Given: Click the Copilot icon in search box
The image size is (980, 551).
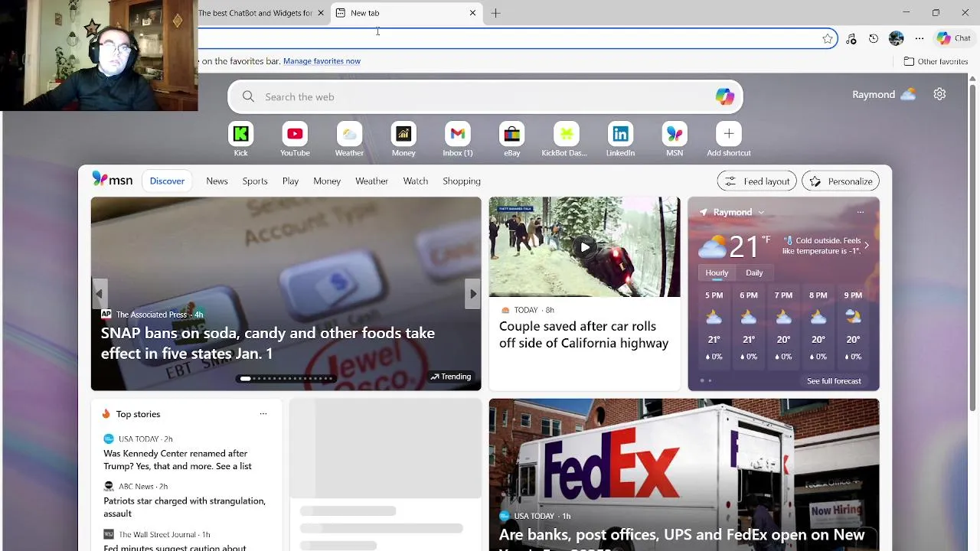Looking at the screenshot, I should 724,96.
